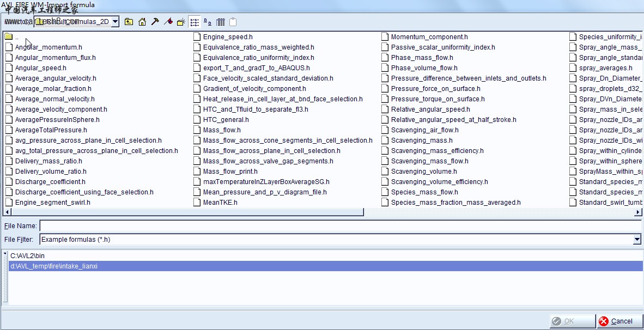644x330 pixels.
Task: Select export_T_and_gradT_to_ABAQUS.h file
Action: click(252, 68)
